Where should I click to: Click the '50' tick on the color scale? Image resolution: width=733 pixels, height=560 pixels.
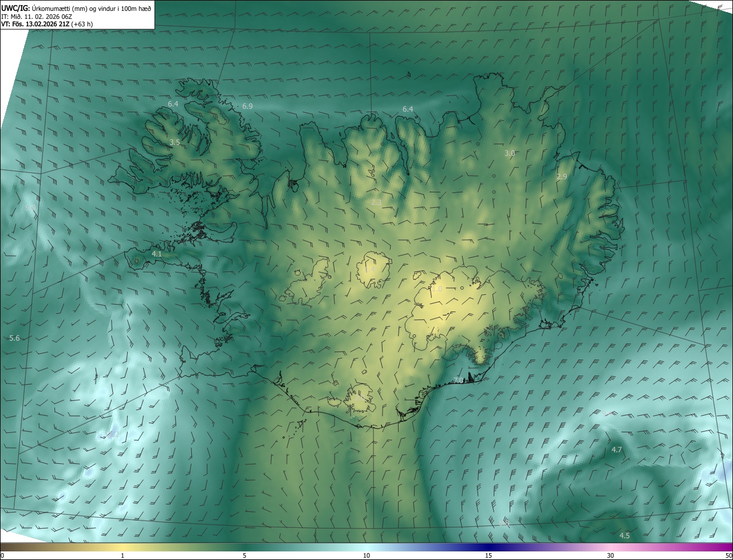pyautogui.click(x=728, y=555)
